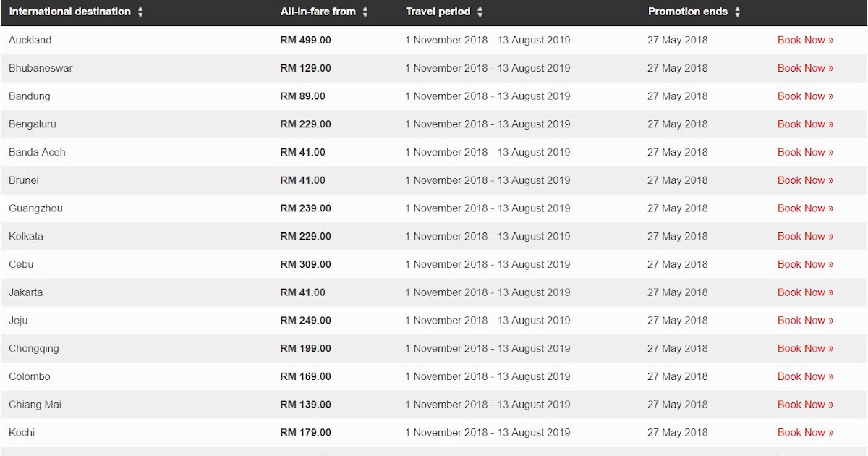Book Now for Jeju destination
This screenshot has width=868, height=456.
[805, 321]
